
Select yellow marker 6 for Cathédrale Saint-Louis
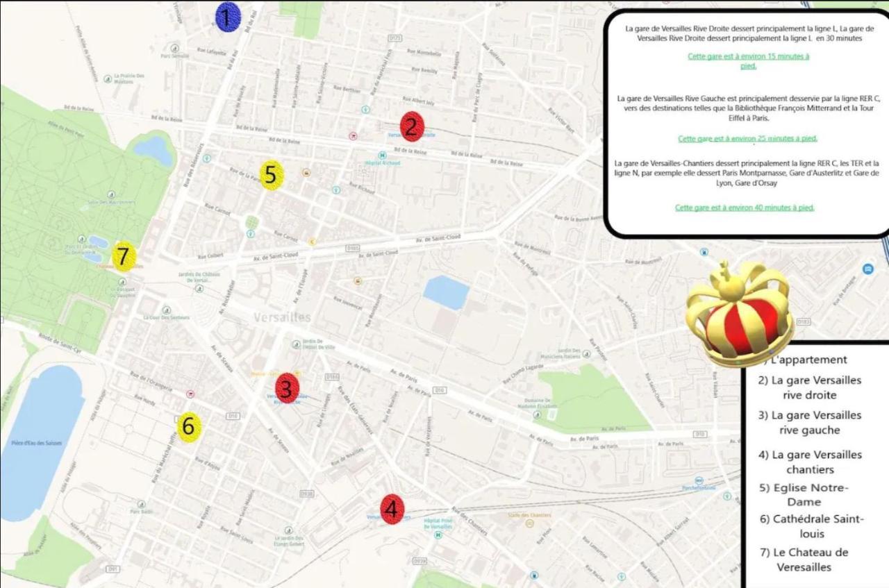tap(188, 427)
